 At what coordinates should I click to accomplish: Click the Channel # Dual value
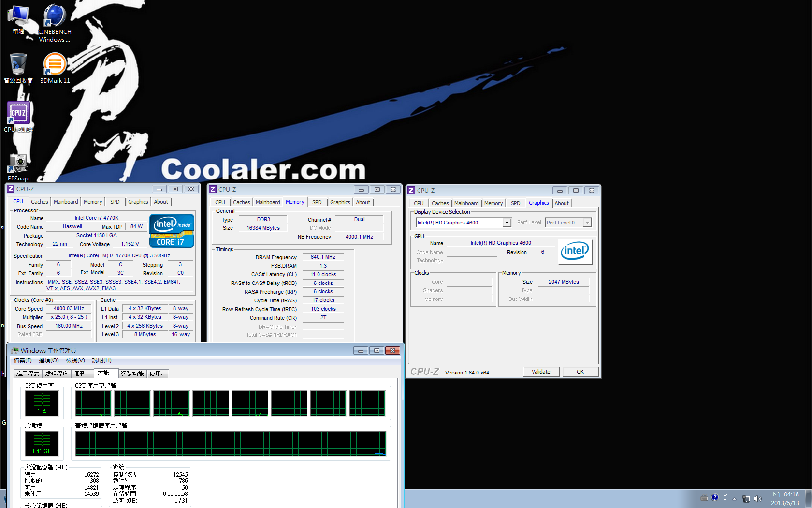(x=359, y=219)
